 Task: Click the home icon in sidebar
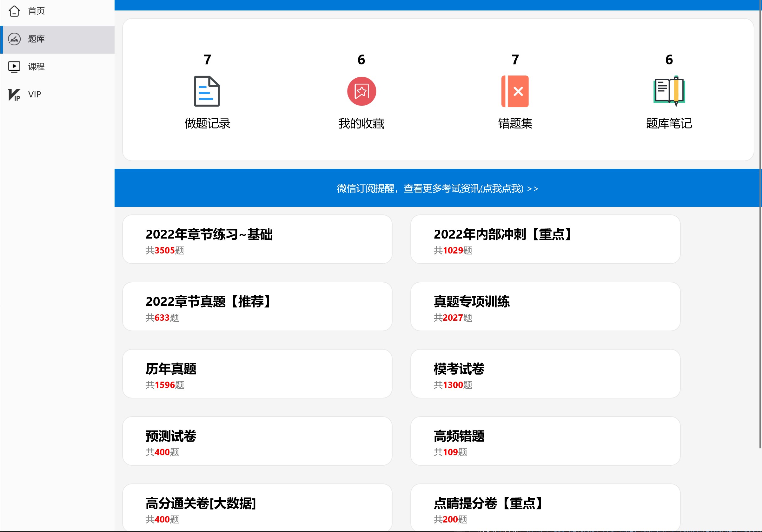tap(14, 11)
